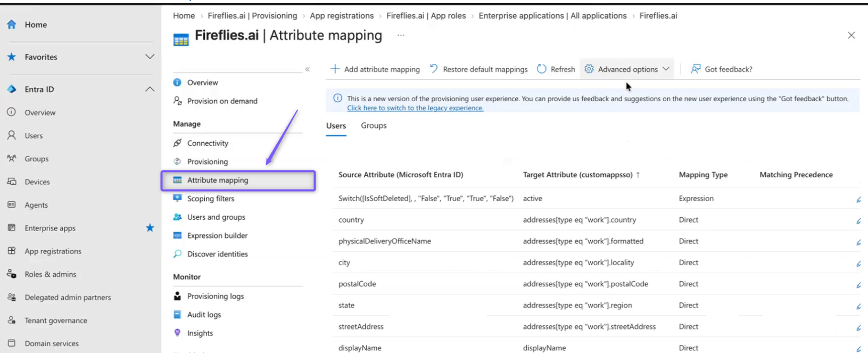Screen dimensions: 868x353
Task: Go to App registrations breadcrumb
Action: coord(342,16)
